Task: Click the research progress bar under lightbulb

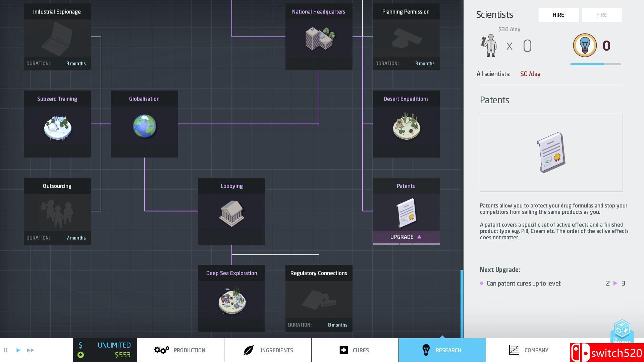Action: (x=595, y=64)
